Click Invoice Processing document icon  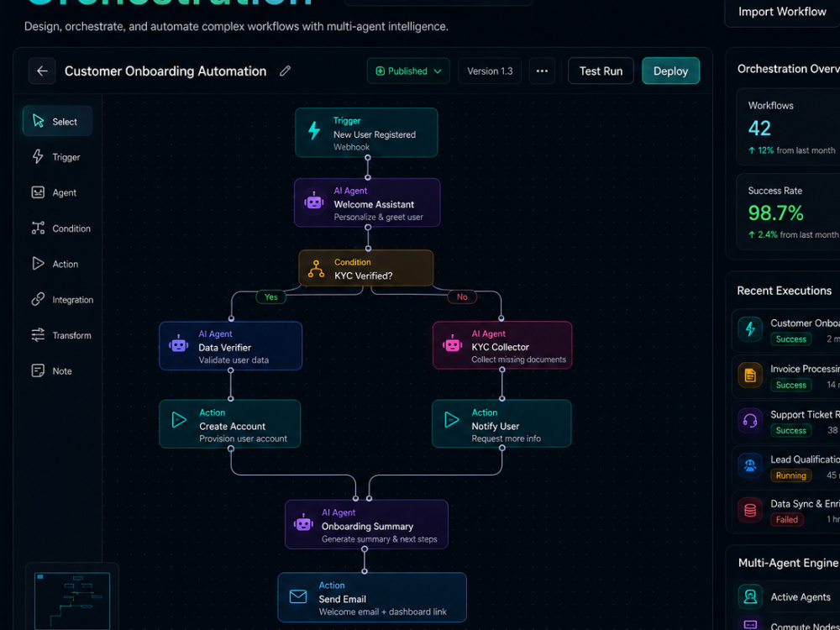750,375
